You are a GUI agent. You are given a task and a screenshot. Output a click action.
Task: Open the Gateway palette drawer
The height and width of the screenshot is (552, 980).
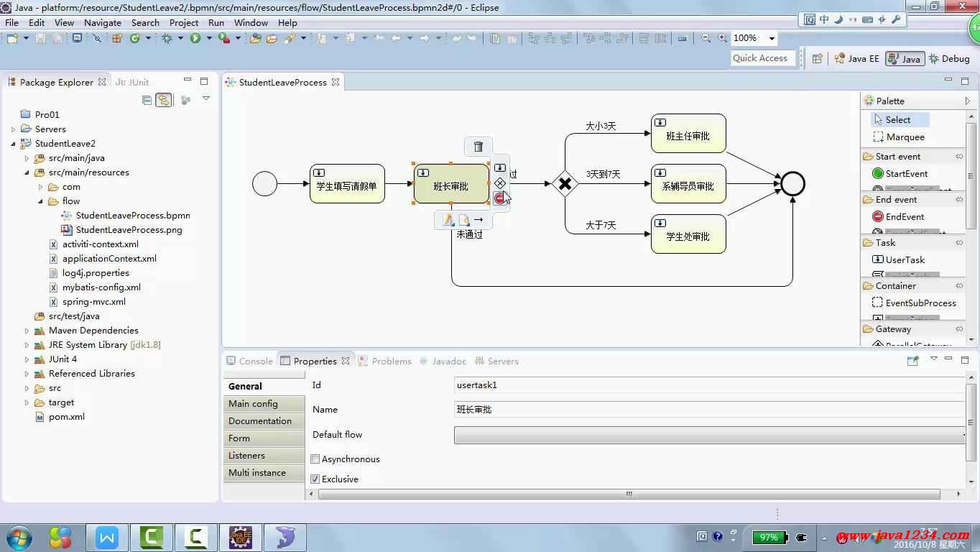click(x=913, y=328)
